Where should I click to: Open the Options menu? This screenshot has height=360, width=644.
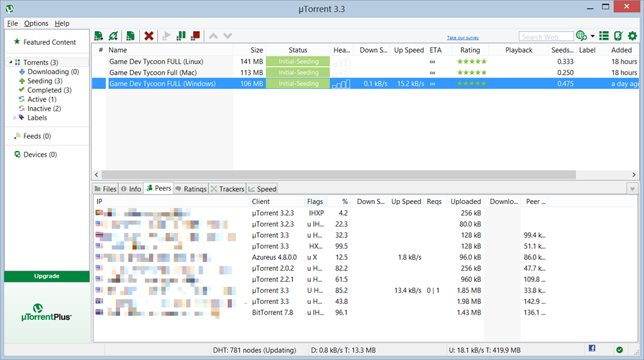pos(36,23)
